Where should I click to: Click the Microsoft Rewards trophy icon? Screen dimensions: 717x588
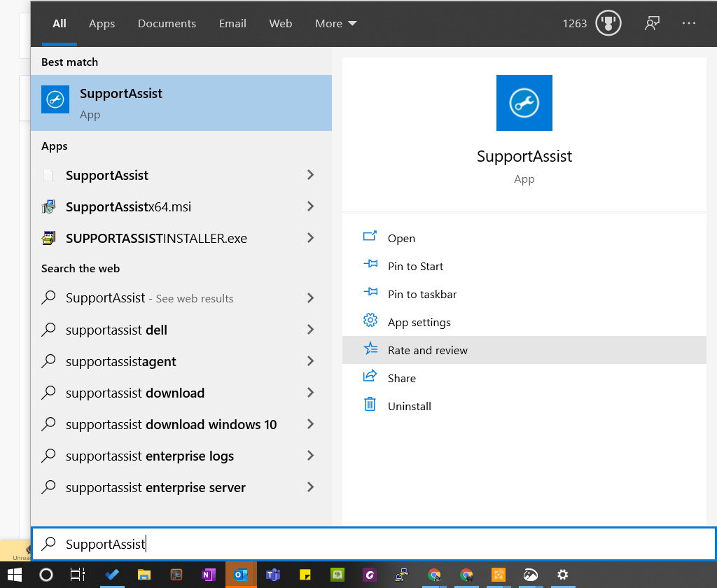608,23
